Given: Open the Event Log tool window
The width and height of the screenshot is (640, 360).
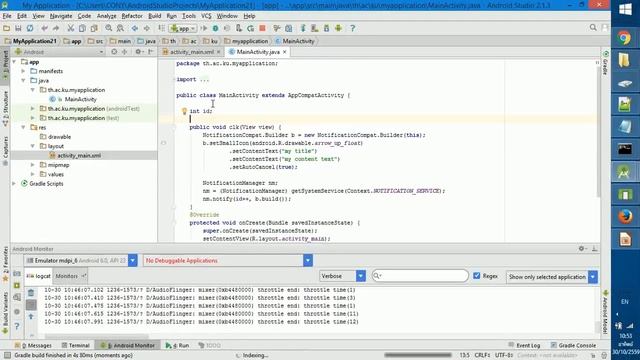Looking at the screenshot, I should click(x=524, y=345).
